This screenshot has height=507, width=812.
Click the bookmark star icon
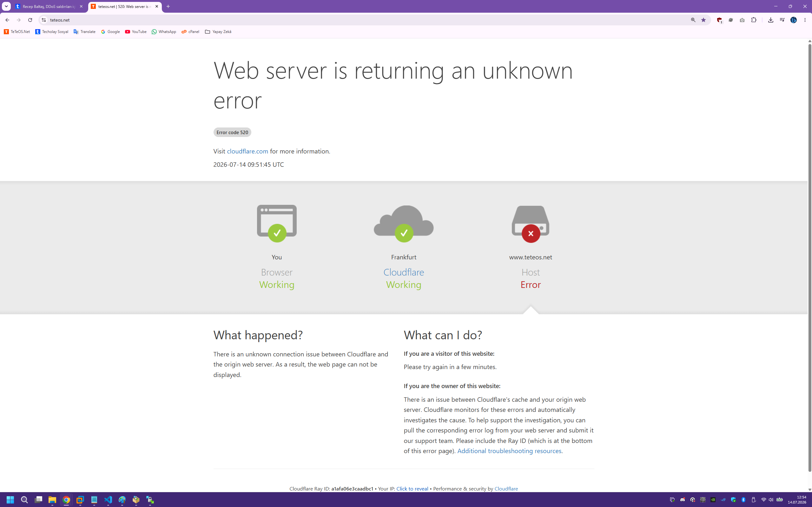click(x=703, y=20)
